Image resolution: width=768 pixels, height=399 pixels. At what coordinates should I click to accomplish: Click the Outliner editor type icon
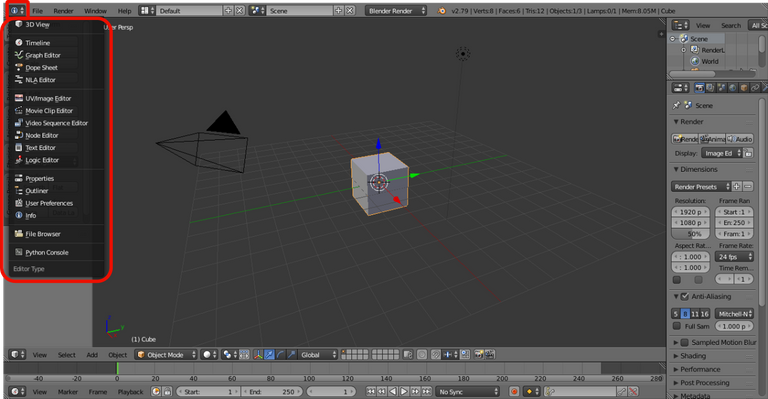(x=680, y=25)
